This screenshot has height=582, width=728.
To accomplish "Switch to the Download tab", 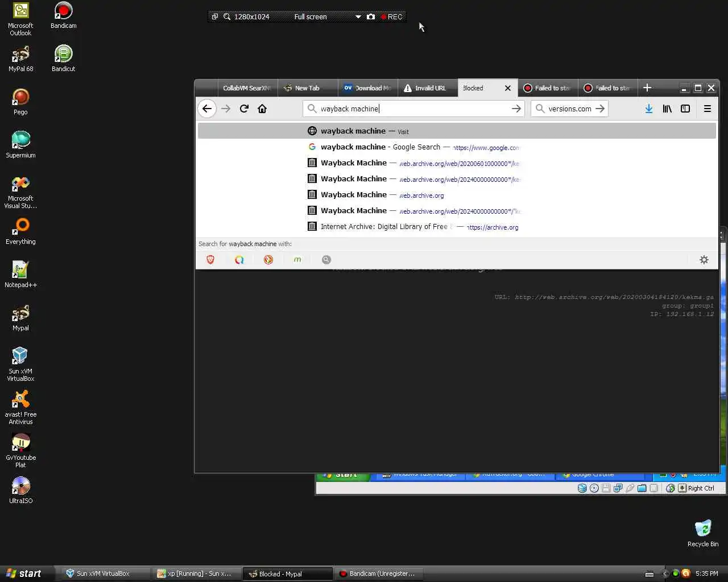I will [367, 88].
